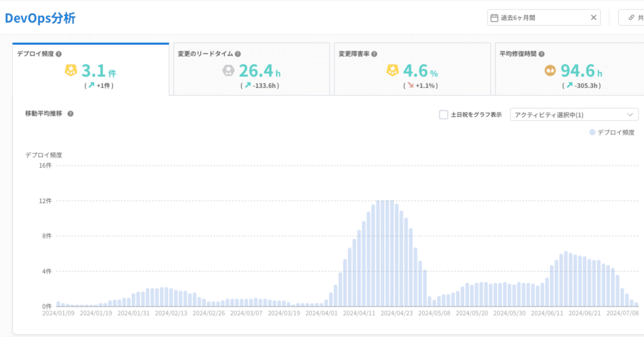Open the アクティビティ選択中(1) dropdown

[x=574, y=114]
